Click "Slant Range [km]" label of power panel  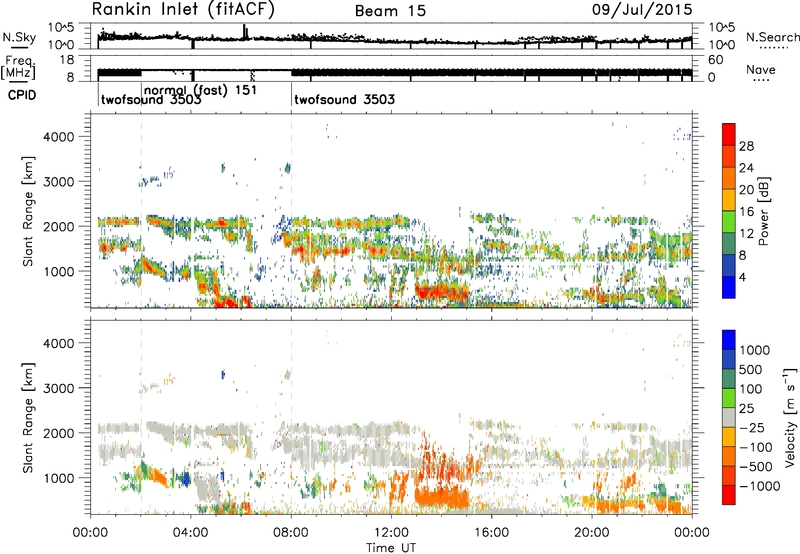click(28, 211)
